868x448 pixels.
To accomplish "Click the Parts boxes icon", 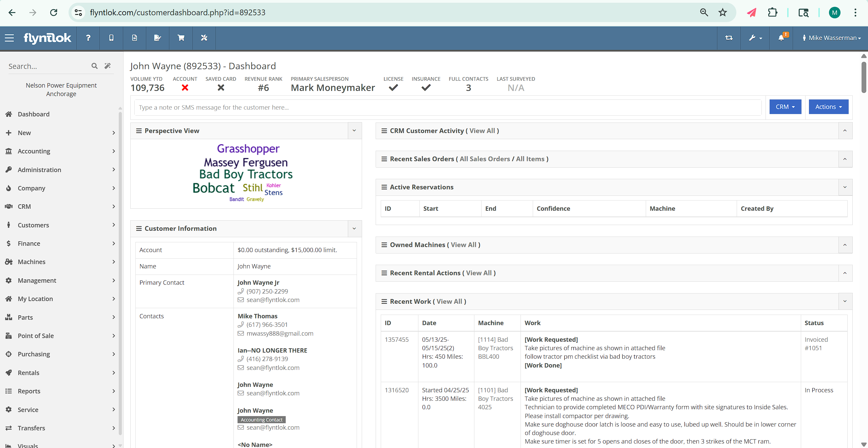I will click(x=9, y=317).
